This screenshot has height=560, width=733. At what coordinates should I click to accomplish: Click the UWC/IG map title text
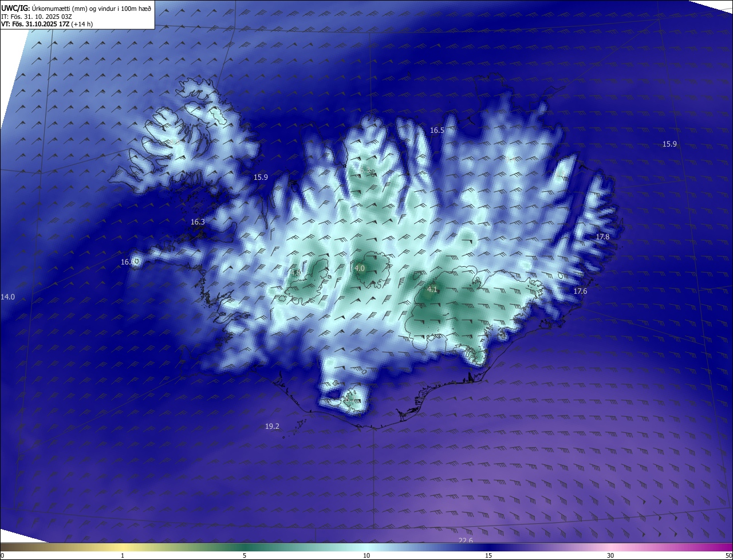pyautogui.click(x=76, y=7)
